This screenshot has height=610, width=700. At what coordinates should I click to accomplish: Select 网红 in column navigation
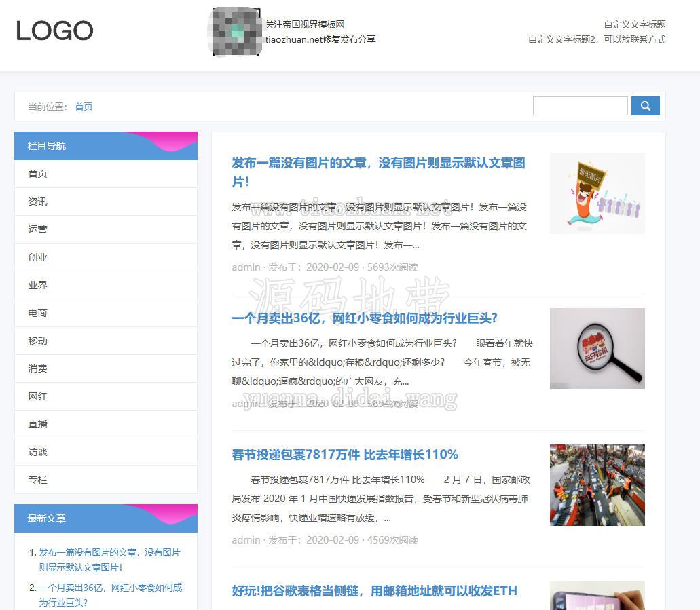[106, 396]
